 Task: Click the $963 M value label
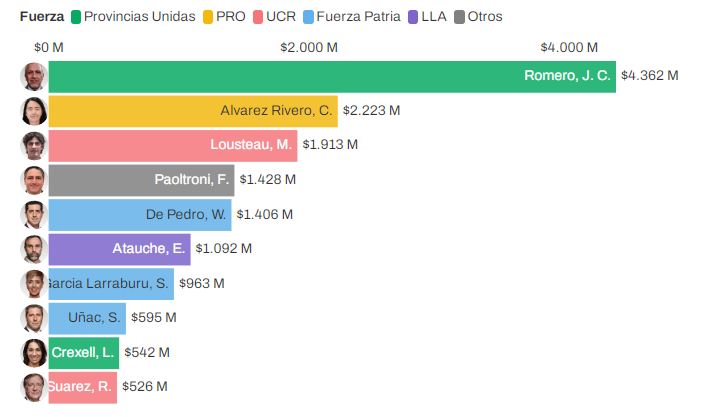[201, 284]
